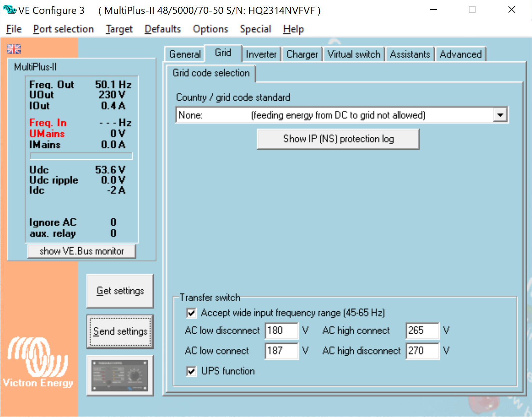
Task: Click the AC low connect voltage field
Action: point(282,351)
